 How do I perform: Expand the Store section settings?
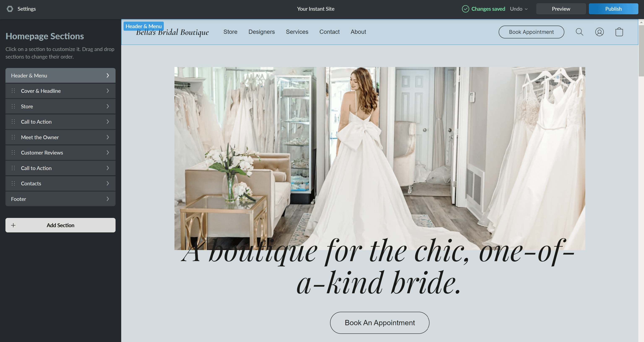[108, 106]
